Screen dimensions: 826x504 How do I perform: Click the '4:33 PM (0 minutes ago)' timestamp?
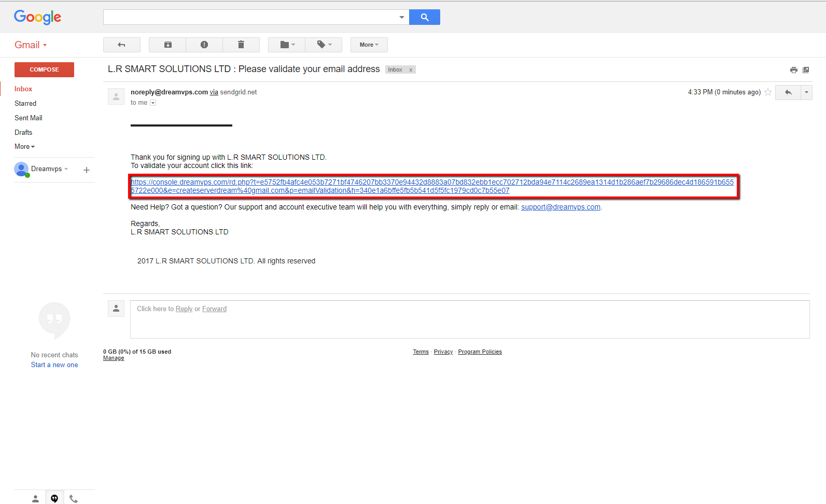724,92
